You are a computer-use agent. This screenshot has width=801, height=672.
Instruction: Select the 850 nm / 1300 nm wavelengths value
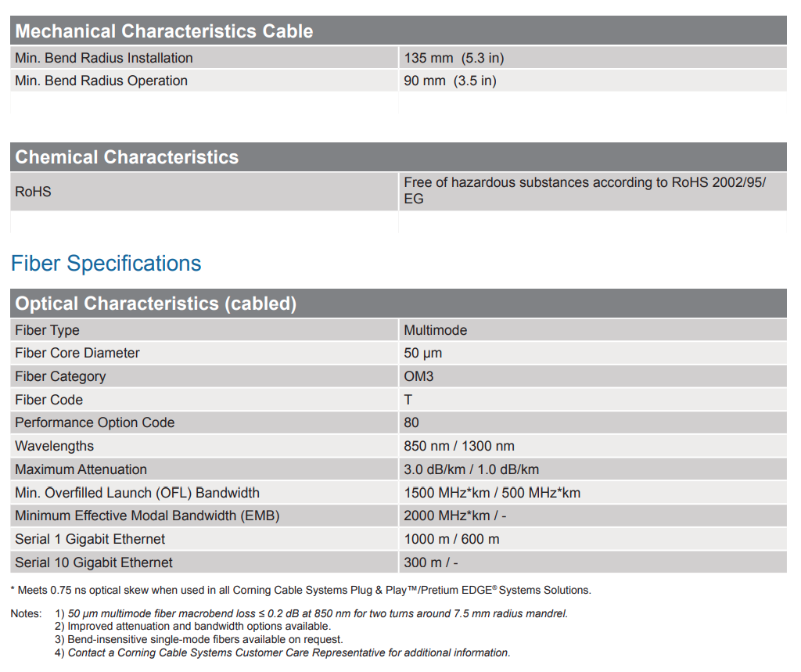coord(459,446)
